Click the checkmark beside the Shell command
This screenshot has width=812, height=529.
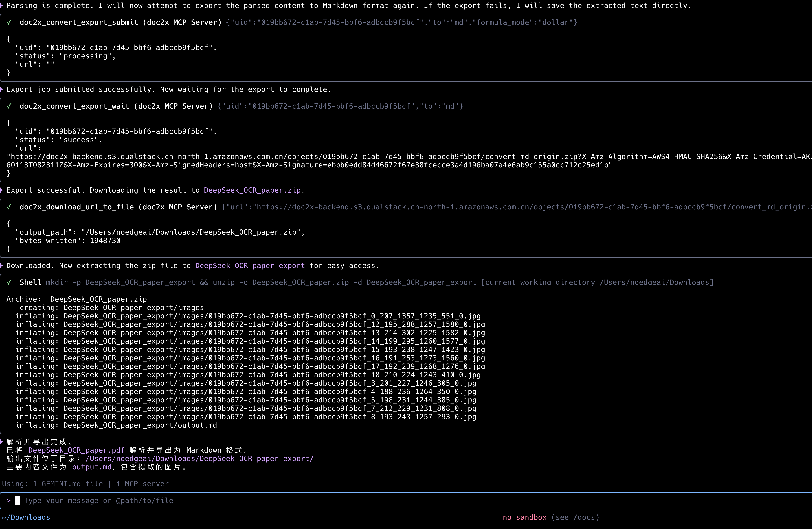coord(10,283)
